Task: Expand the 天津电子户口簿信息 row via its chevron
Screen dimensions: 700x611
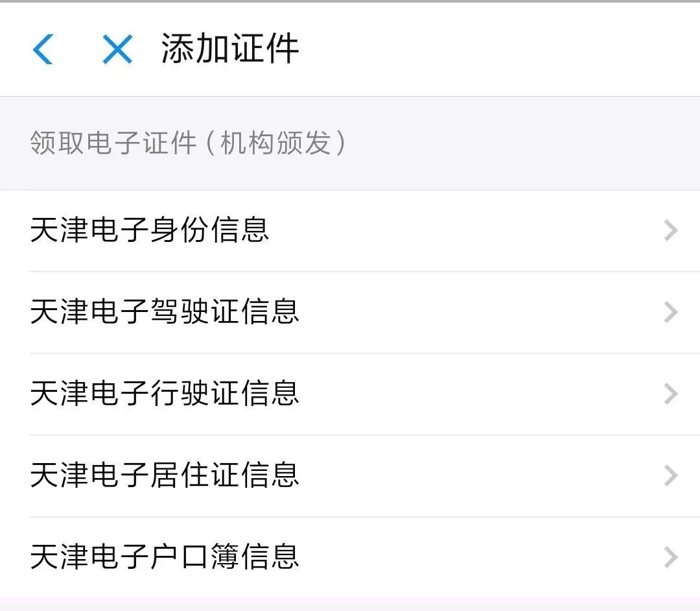Action: click(x=671, y=558)
